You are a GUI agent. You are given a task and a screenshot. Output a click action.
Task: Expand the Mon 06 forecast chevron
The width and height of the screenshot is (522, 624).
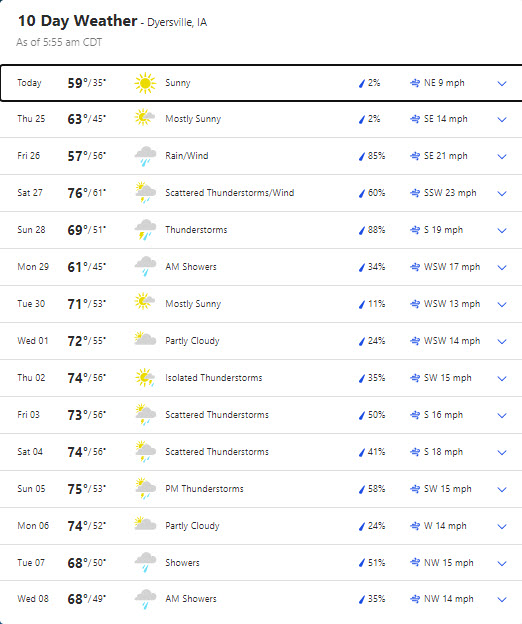[502, 526]
